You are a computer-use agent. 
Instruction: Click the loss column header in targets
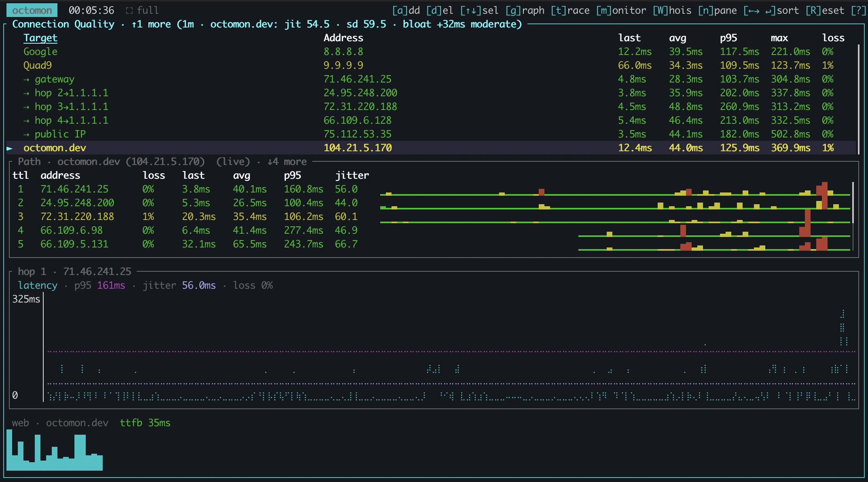833,38
